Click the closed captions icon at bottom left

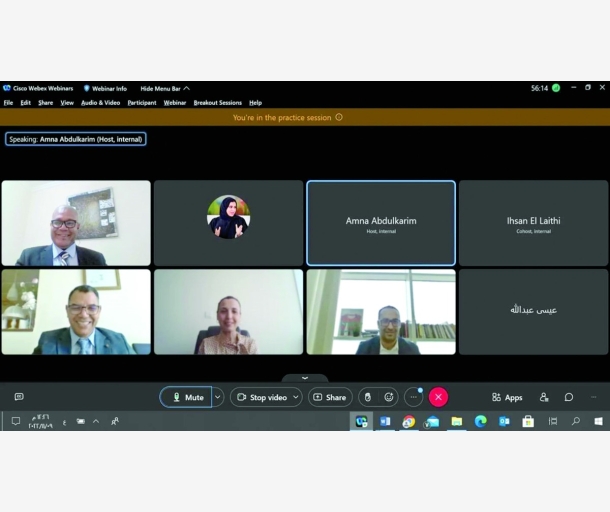(19, 397)
